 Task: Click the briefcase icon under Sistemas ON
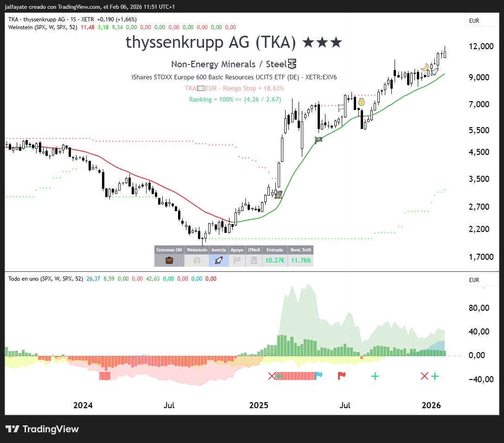point(169,260)
